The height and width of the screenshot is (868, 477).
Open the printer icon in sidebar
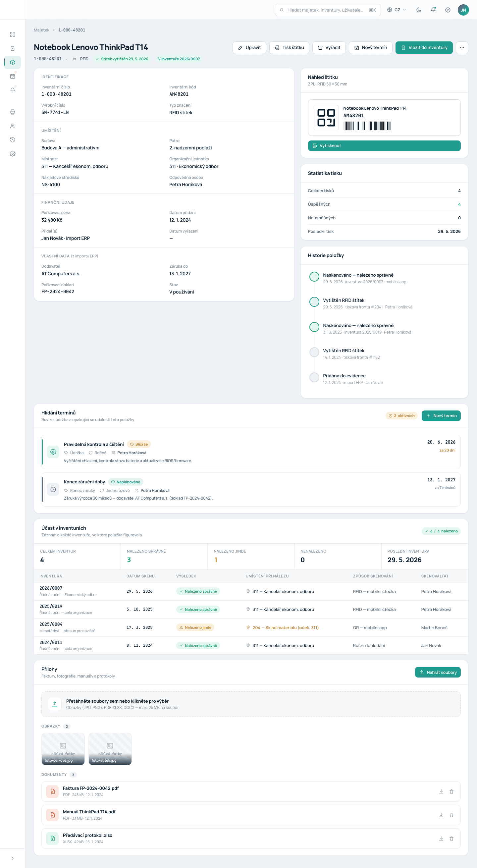13,112
